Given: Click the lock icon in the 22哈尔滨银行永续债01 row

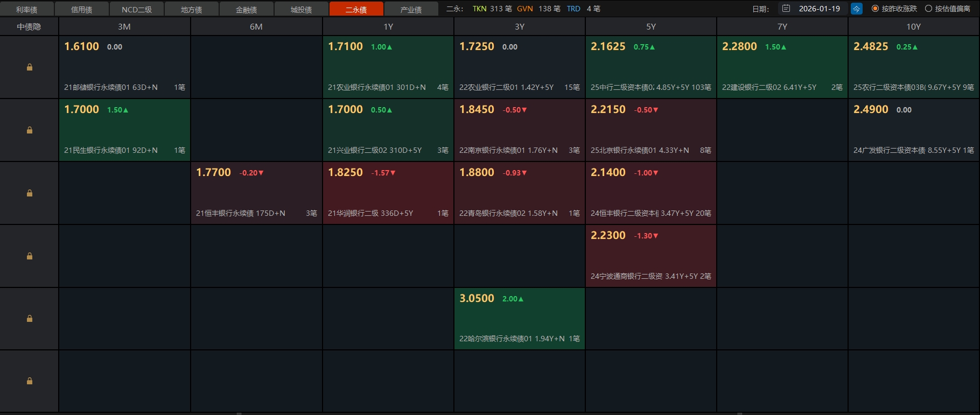Looking at the screenshot, I should tap(30, 319).
